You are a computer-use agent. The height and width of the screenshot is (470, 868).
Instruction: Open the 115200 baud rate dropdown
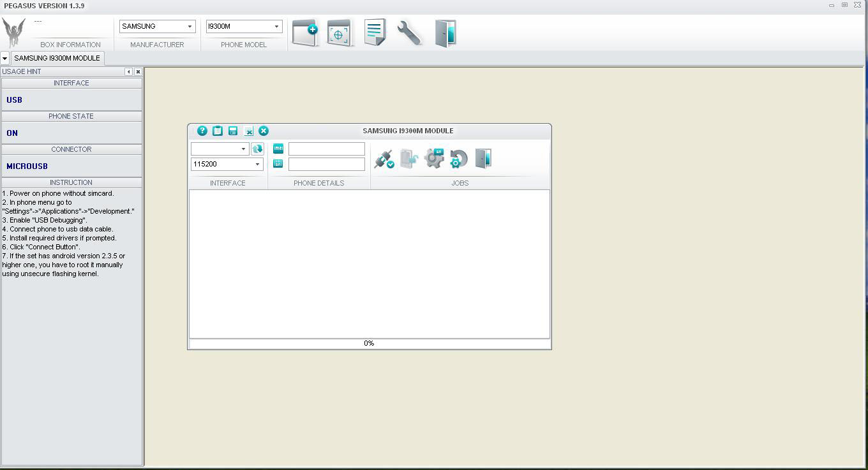click(x=258, y=164)
